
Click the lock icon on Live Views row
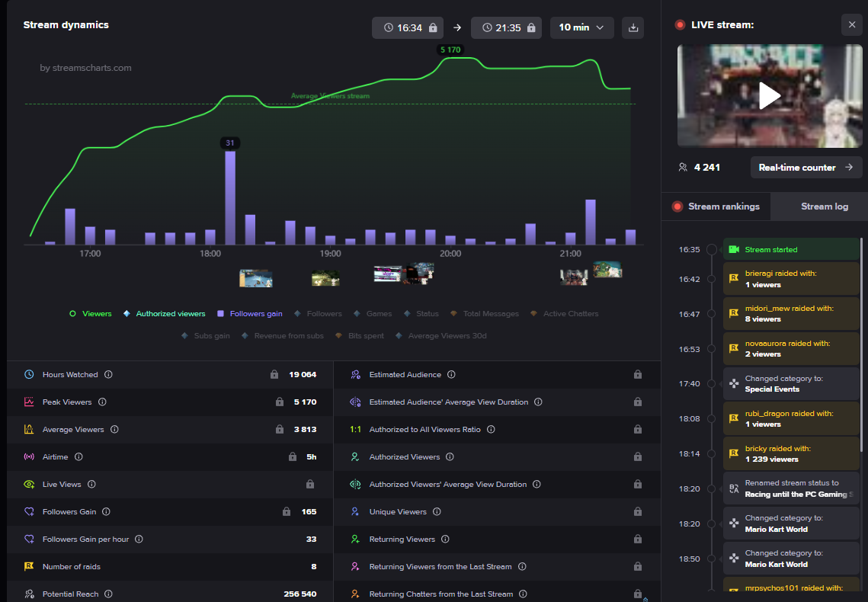(310, 484)
